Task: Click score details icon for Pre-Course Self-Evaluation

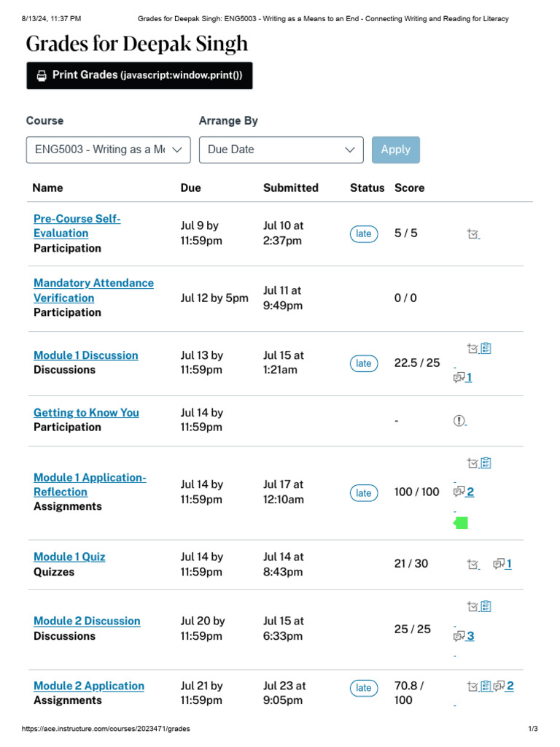Action: click(x=472, y=234)
